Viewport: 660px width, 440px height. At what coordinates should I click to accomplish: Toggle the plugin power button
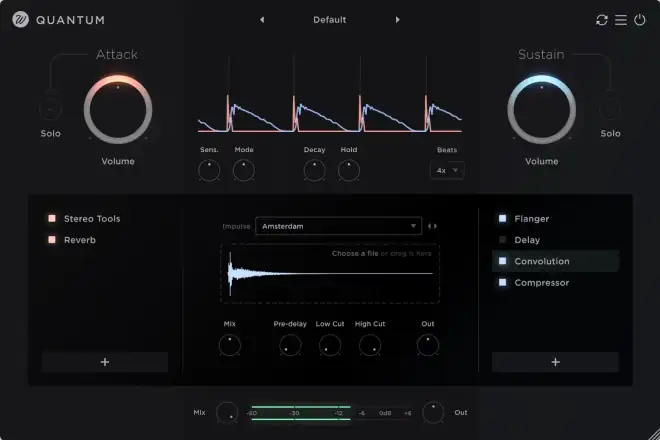coord(639,20)
